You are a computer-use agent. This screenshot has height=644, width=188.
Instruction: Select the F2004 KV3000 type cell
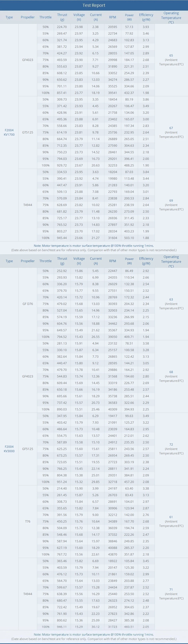coord(9,449)
